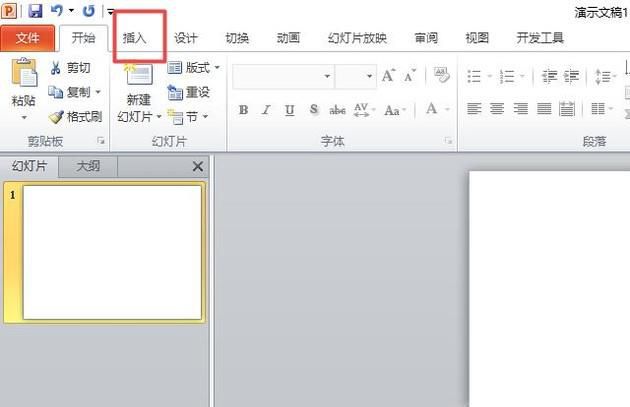Open the 字体 font dialog launcher
The width and height of the screenshot is (630, 407).
pyautogui.click(x=448, y=141)
